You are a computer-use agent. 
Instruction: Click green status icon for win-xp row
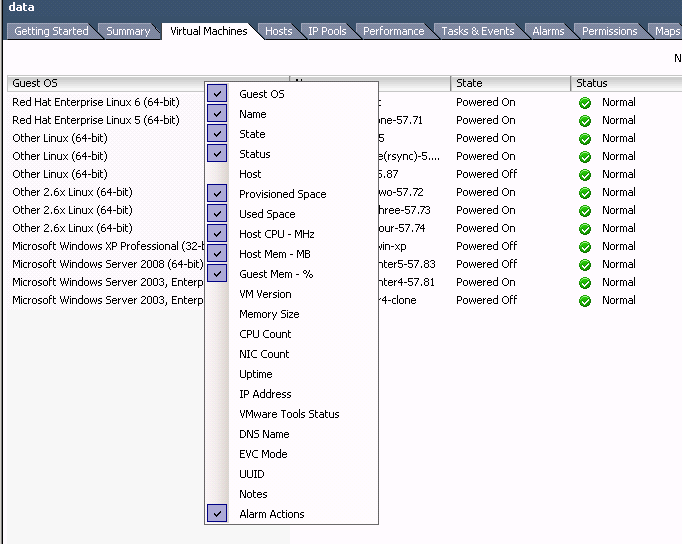click(x=585, y=247)
